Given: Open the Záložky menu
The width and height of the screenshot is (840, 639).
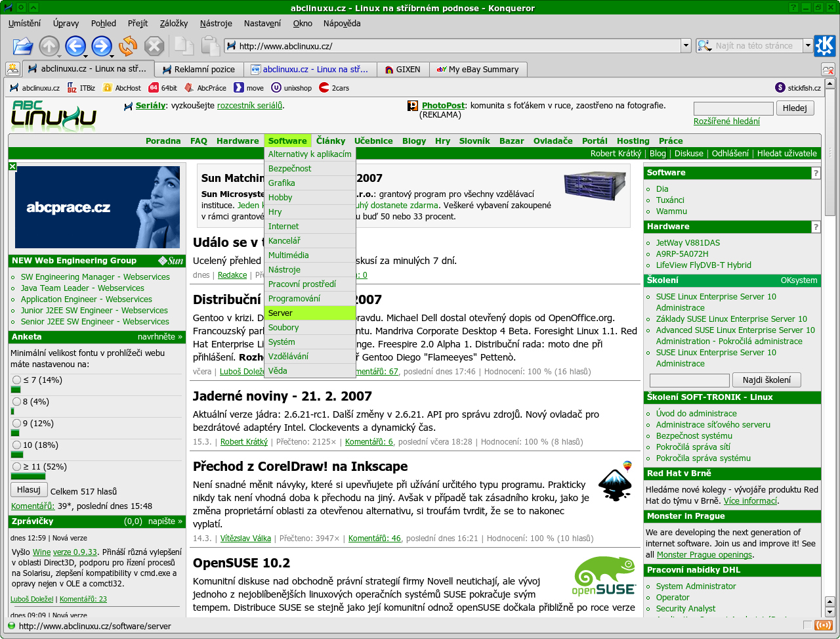Looking at the screenshot, I should pyautogui.click(x=174, y=23).
